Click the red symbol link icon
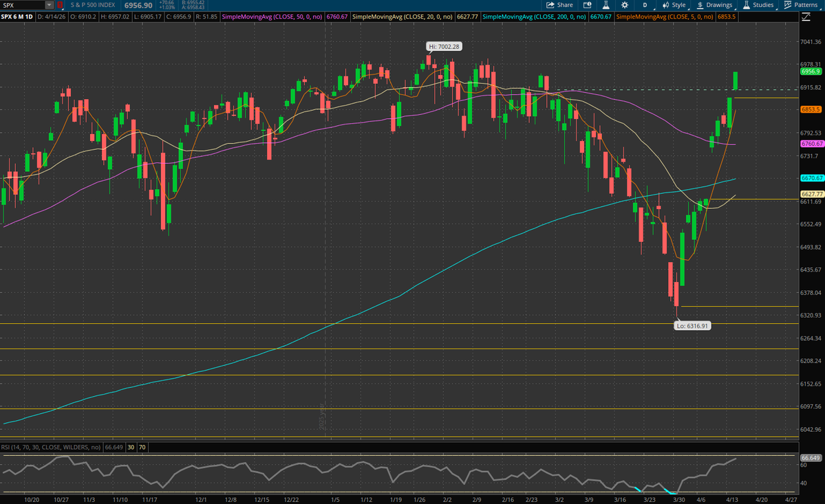 click(59, 6)
